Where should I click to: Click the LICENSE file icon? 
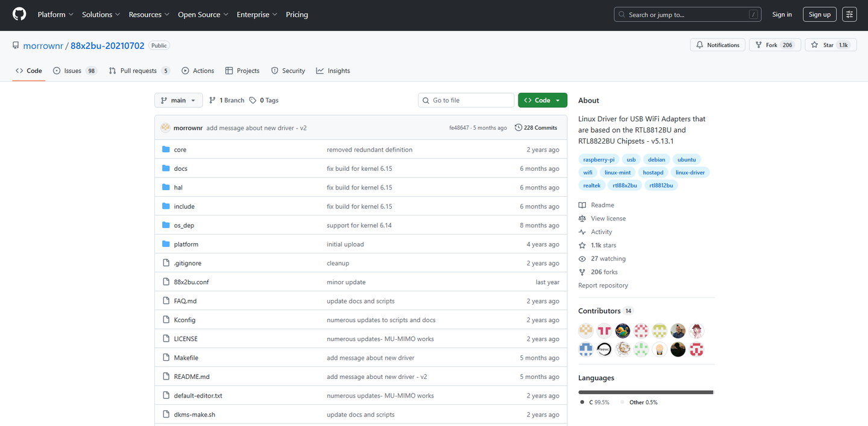point(166,339)
